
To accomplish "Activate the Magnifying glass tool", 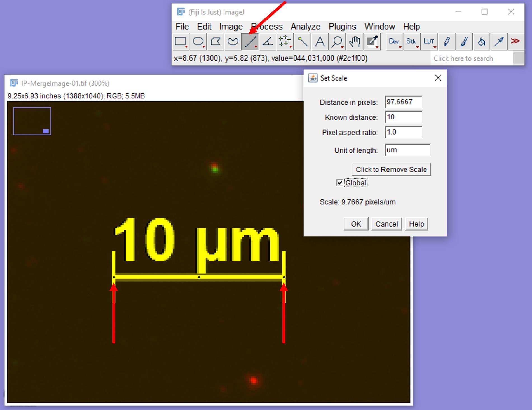I will 337,42.
